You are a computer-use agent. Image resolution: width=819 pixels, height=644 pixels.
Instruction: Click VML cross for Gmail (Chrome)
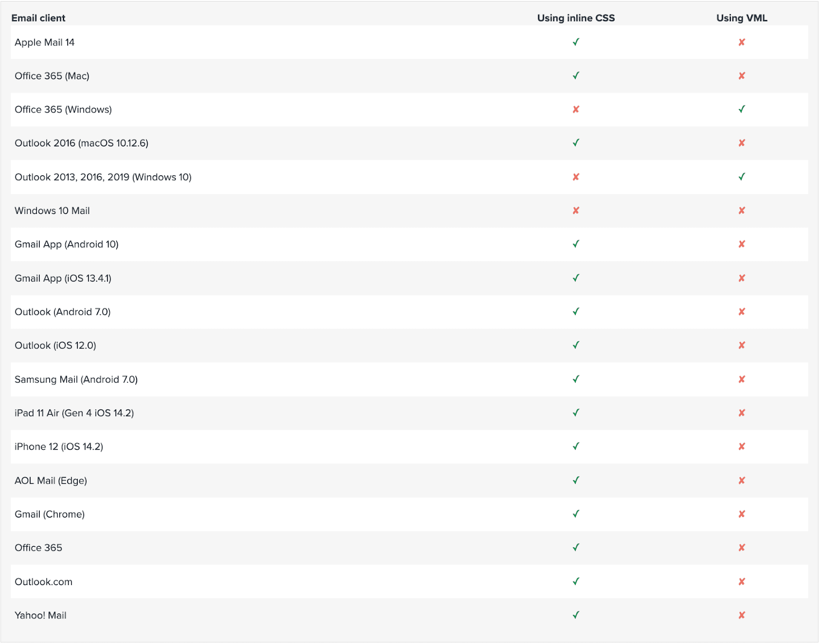[742, 514]
